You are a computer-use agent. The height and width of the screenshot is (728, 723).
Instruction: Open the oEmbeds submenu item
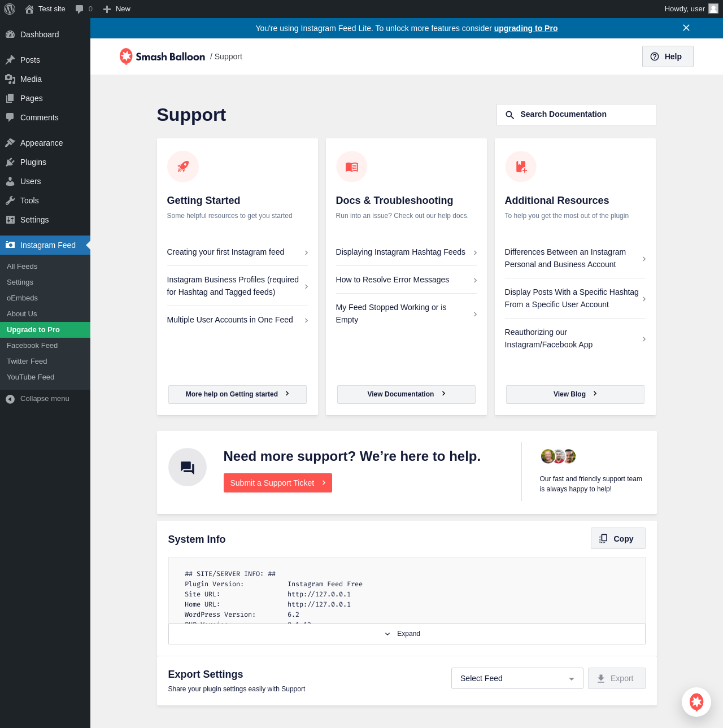[45, 298]
